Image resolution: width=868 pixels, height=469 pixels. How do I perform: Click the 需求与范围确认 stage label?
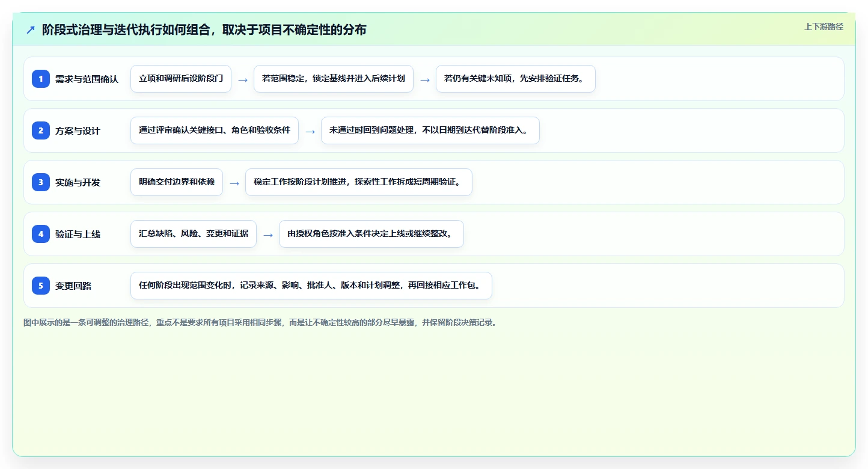pyautogui.click(x=87, y=79)
